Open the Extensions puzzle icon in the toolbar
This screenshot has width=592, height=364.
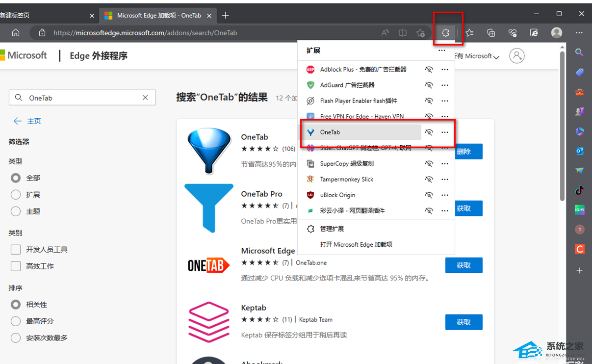(445, 33)
